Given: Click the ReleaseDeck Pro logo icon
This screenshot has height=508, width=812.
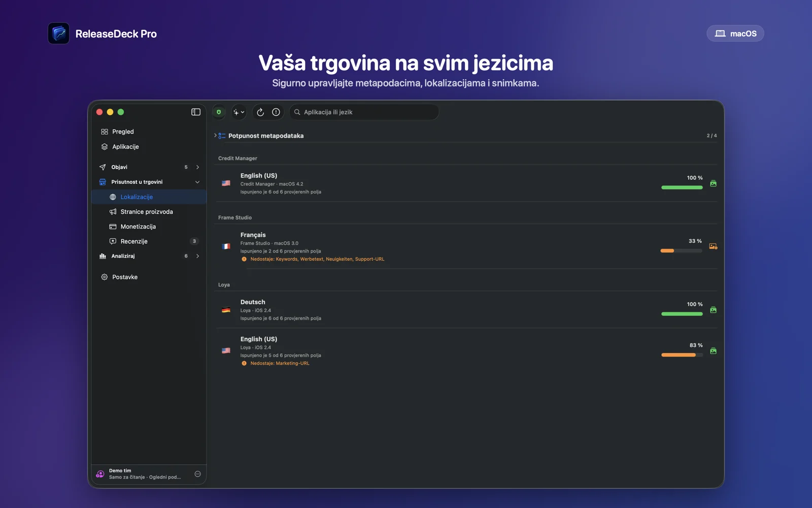Looking at the screenshot, I should click(58, 34).
